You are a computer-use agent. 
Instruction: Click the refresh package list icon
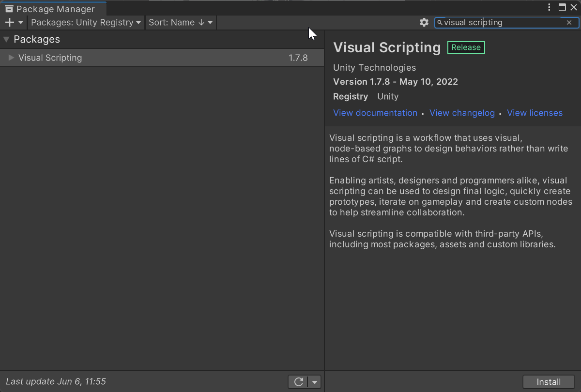298,382
